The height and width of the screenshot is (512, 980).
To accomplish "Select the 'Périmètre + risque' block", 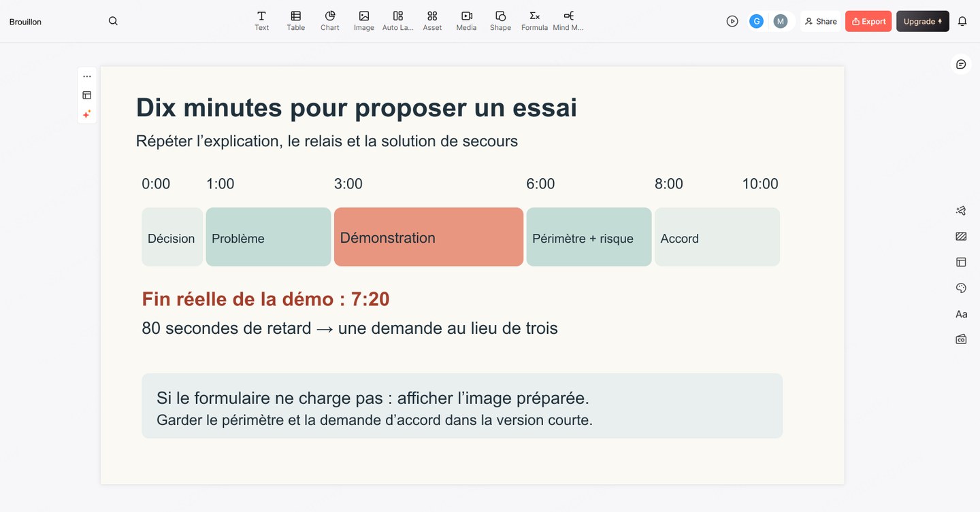I will (589, 237).
